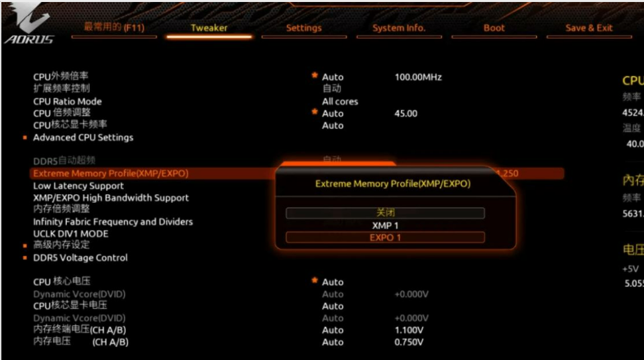The image size is (644, 360).
Task: Expand the 高级内存设定 submenu
Action: click(x=62, y=245)
